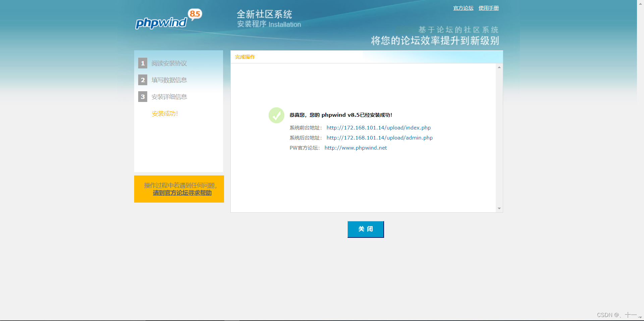Click the 完成操作 panel title

(x=245, y=57)
